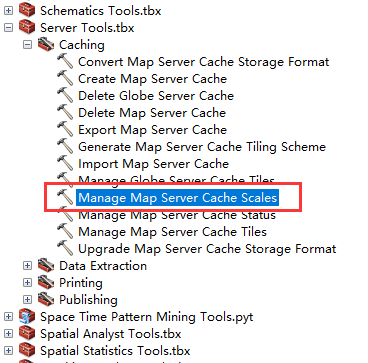The image size is (368, 363).
Task: Click hammer icon for Delete Globe Server Cache
Action: [65, 96]
